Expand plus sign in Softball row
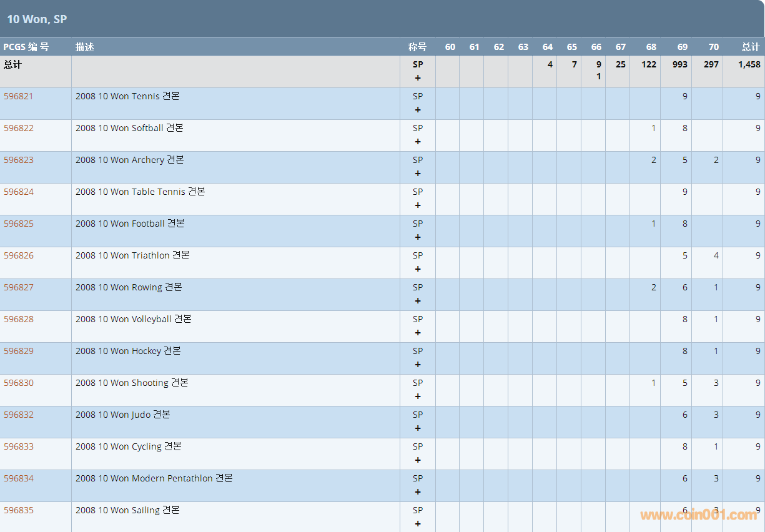The height and width of the screenshot is (532, 765). tap(418, 142)
